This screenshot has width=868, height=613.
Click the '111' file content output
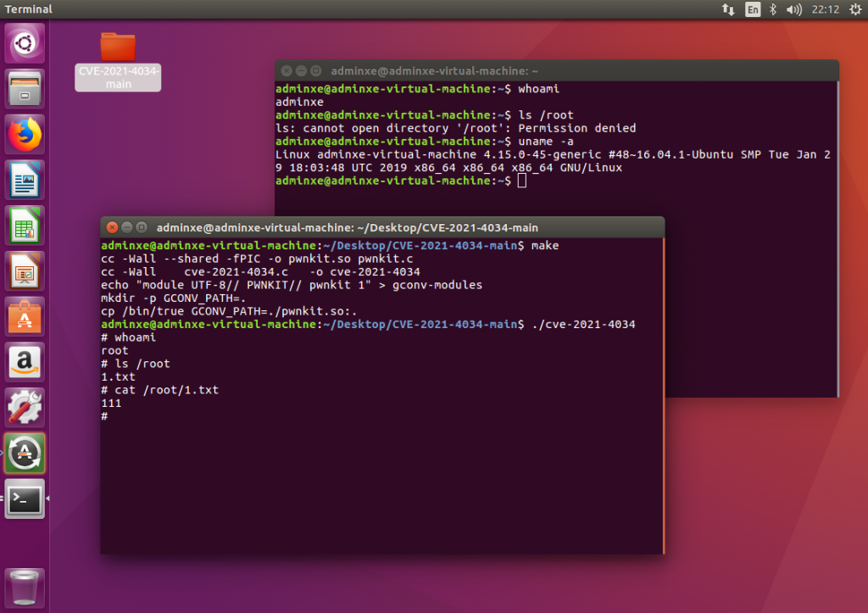click(111, 403)
